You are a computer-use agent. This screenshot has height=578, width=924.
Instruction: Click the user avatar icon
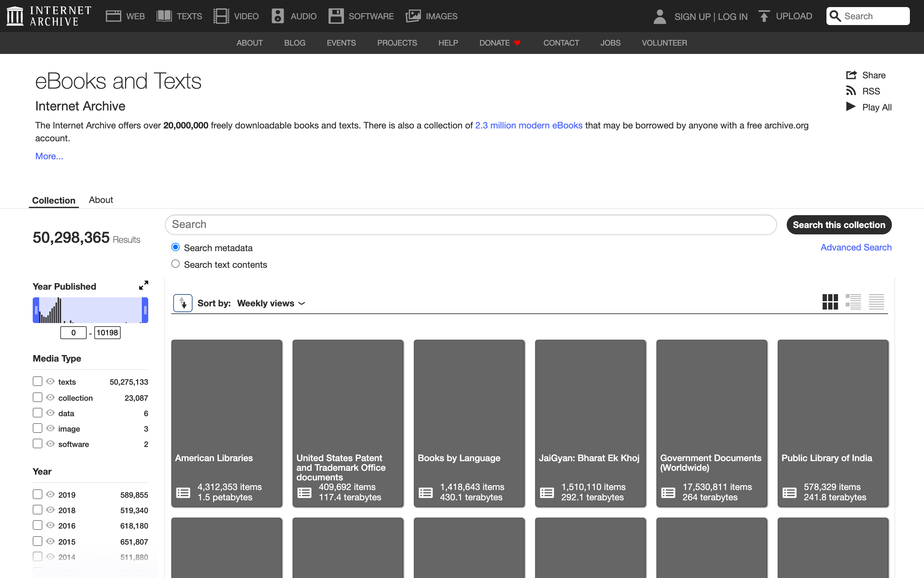660,16
